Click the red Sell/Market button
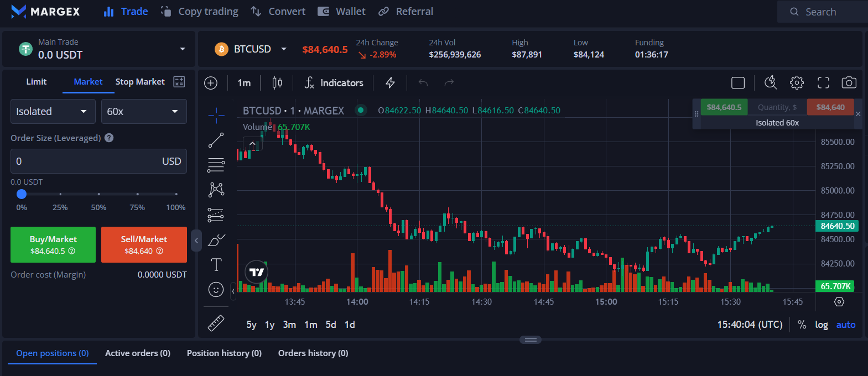The width and height of the screenshot is (868, 376). coord(144,244)
